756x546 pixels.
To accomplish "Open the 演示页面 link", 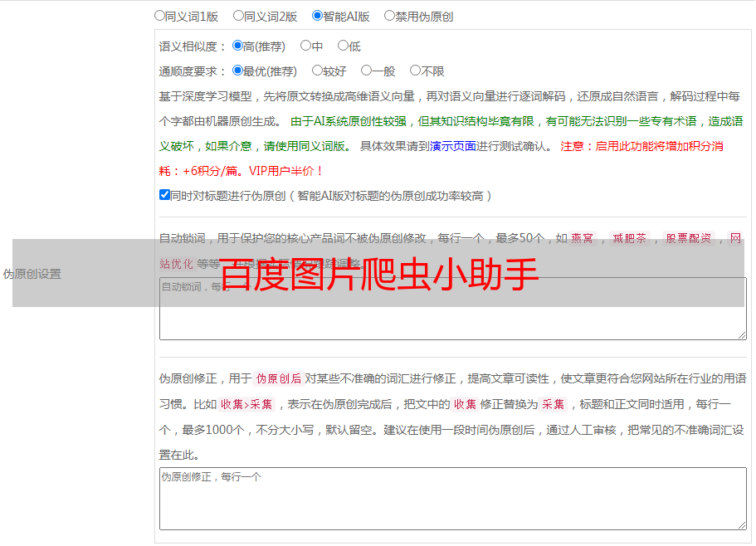I will tap(453, 146).
